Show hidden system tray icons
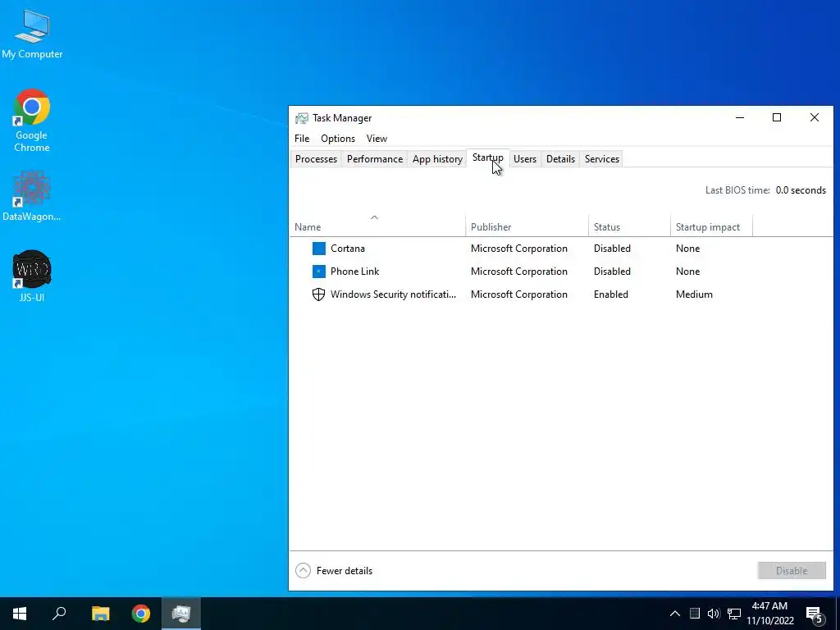 (675, 614)
